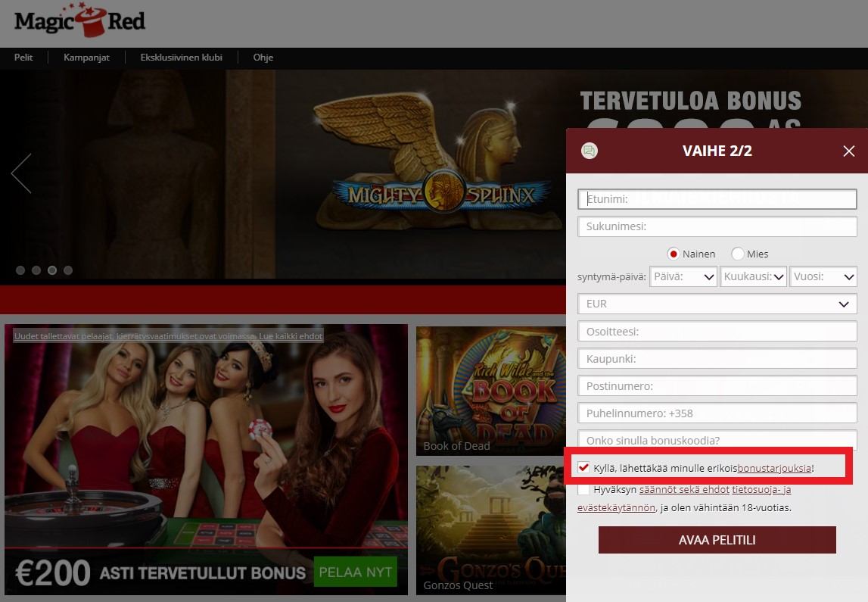Expand the Päivä birth day dropdown
The width and height of the screenshot is (868, 602).
point(684,277)
